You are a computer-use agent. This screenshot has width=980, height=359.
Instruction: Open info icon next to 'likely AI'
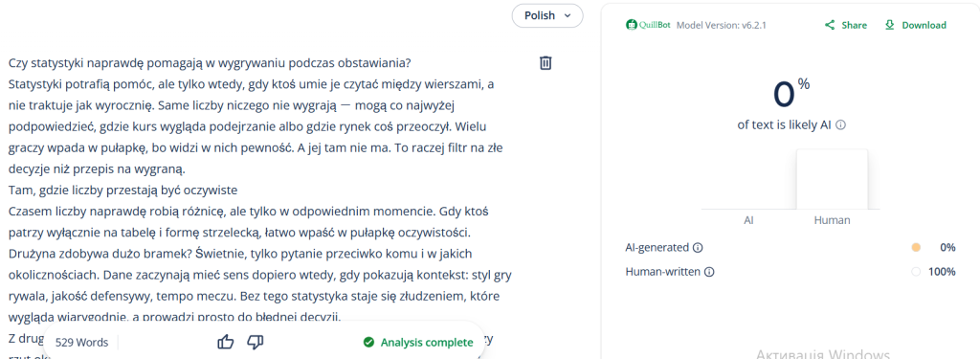pyautogui.click(x=840, y=125)
